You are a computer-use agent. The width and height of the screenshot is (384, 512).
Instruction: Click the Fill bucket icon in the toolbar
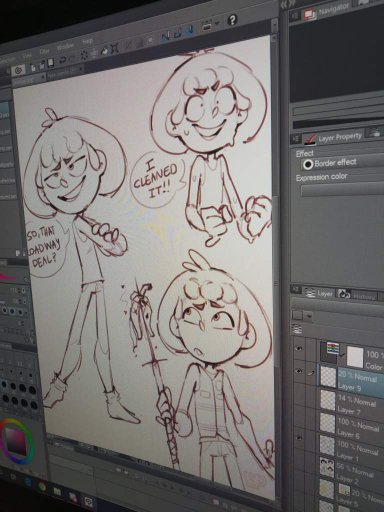105,51
